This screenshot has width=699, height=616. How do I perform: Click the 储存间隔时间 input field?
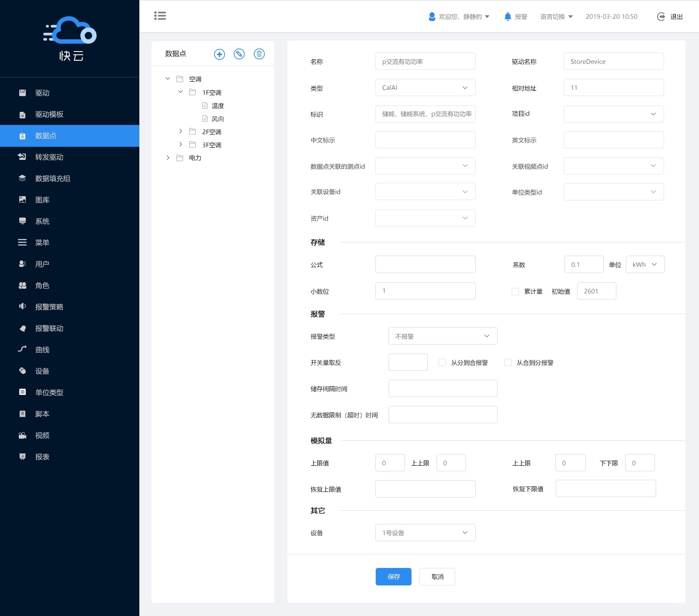point(443,388)
